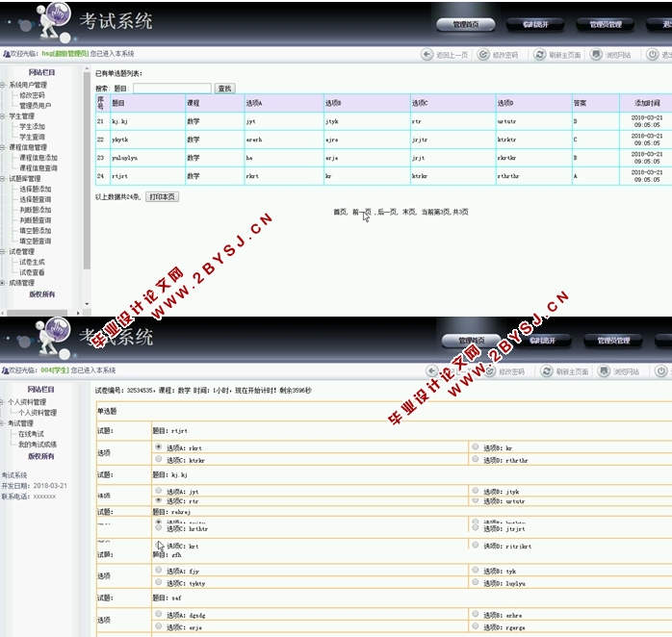Click the user icon beside the 004 student welcome text
This screenshot has height=637, width=672.
coord(6,370)
